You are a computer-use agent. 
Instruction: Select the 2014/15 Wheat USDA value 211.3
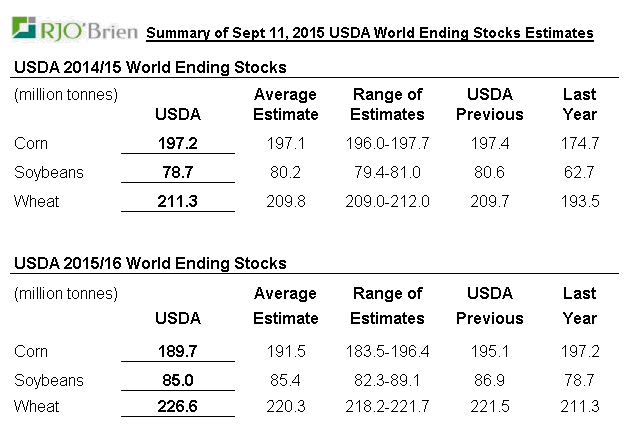pyautogui.click(x=178, y=202)
